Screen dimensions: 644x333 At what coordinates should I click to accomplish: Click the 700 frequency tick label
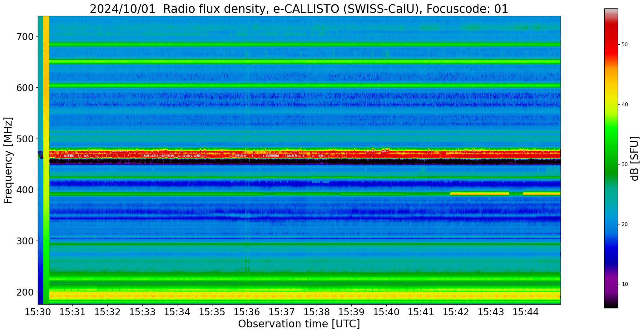[x=24, y=37]
